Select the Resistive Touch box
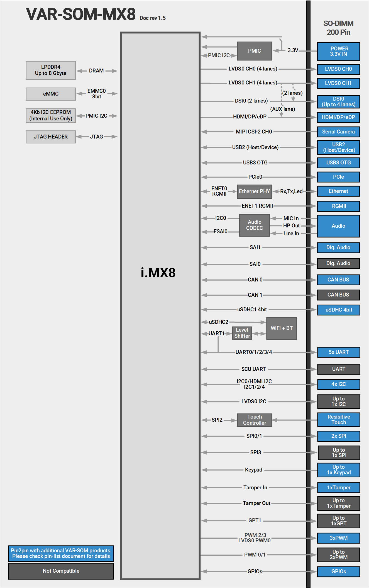 (x=338, y=420)
